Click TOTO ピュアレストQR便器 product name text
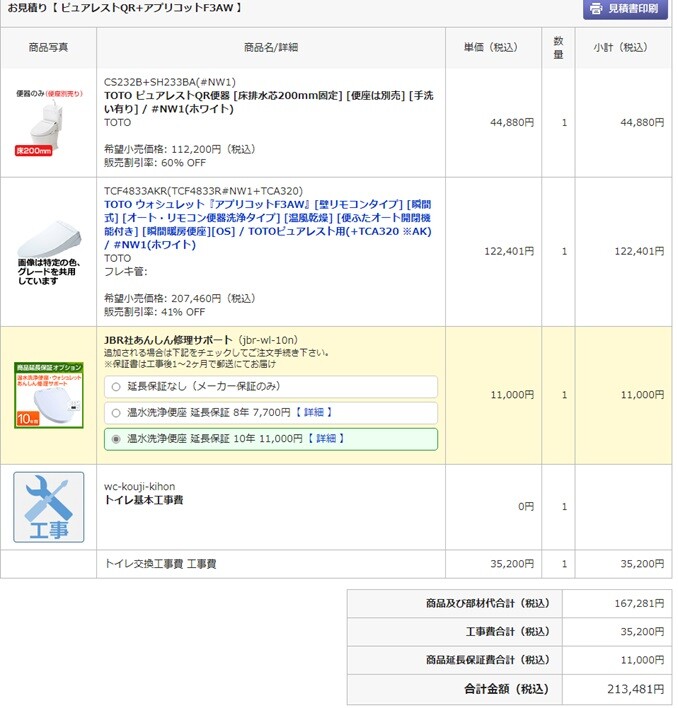This screenshot has height=708, width=678. pos(269,102)
